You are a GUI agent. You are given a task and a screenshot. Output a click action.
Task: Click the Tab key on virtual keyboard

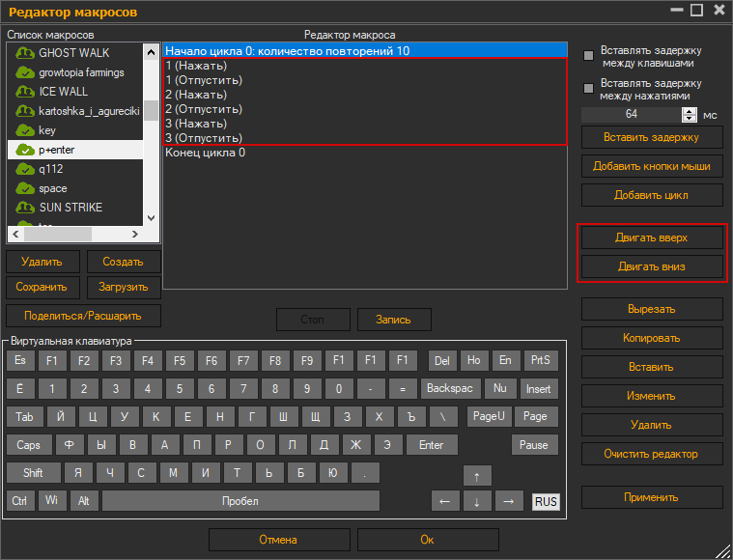(25, 417)
